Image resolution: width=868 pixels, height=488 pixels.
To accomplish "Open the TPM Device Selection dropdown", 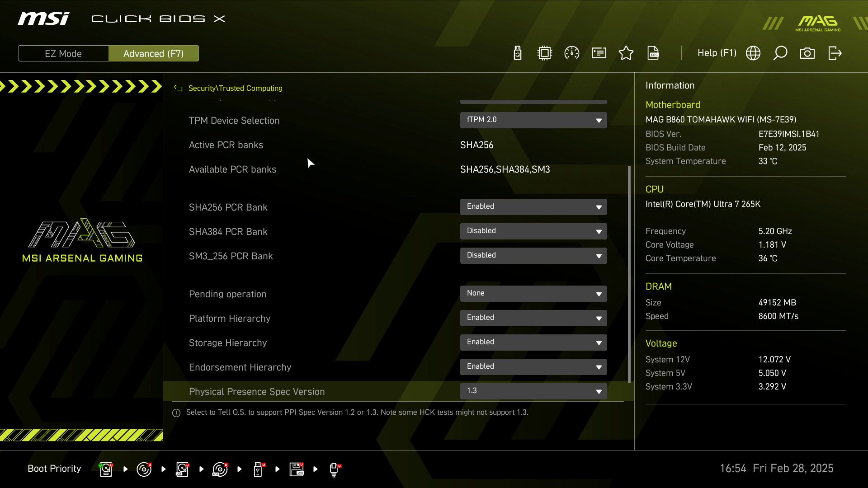I will [x=533, y=120].
